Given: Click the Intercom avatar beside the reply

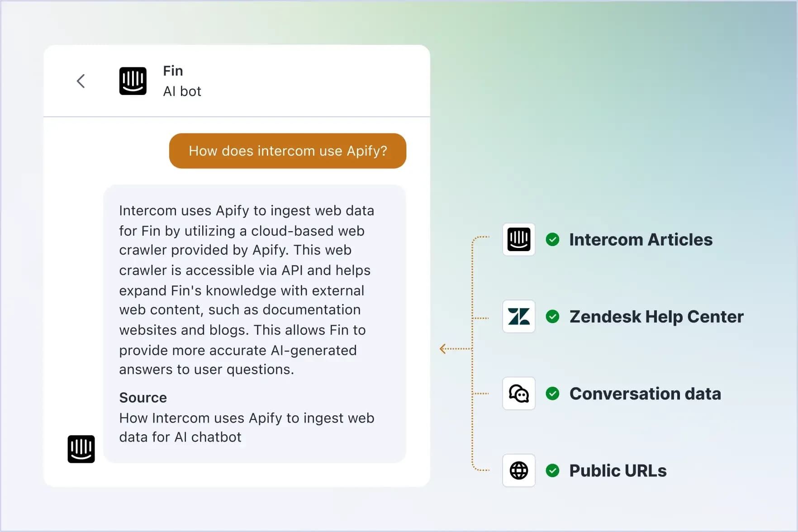Looking at the screenshot, I should tap(81, 449).
